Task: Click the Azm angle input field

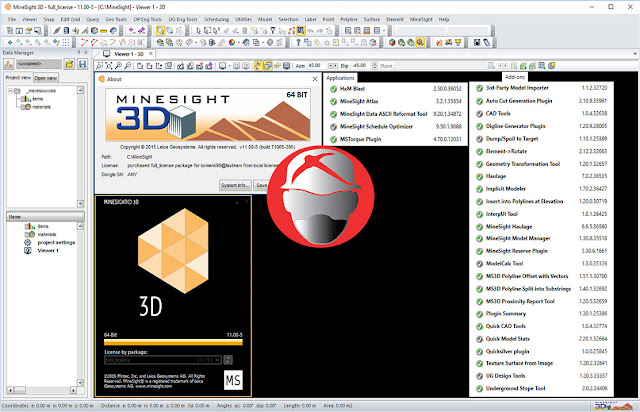Action: [x=316, y=66]
